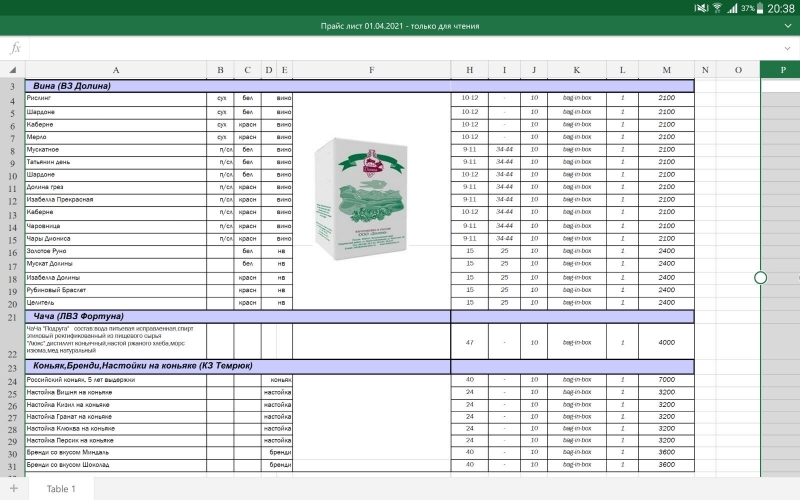Click the 2400 price in Целитель row
Viewport: 800px width, 500px height.
(x=666, y=303)
